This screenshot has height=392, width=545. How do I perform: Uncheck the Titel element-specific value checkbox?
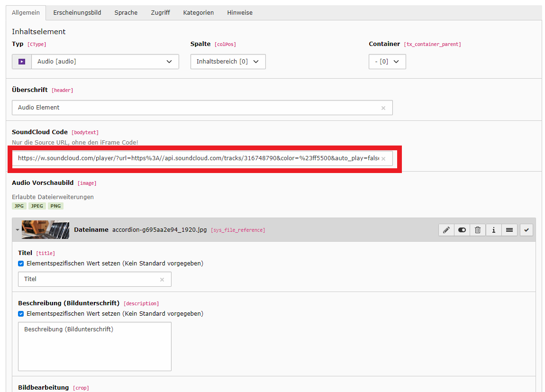coord(21,264)
